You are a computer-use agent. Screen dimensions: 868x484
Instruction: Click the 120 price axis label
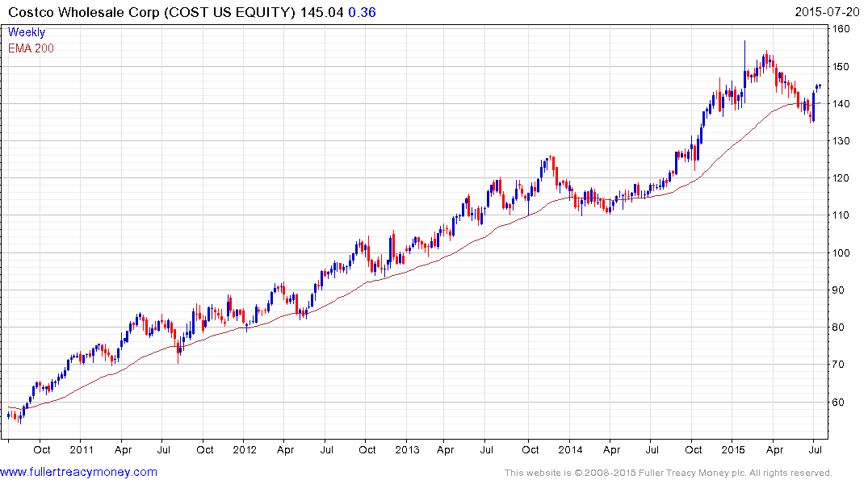pos(841,178)
